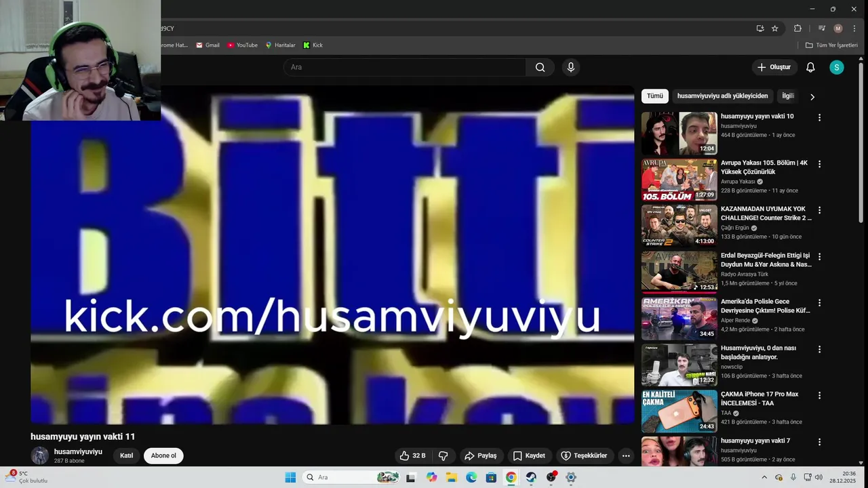
Task: Select the Tümü filter chip
Action: click(655, 96)
